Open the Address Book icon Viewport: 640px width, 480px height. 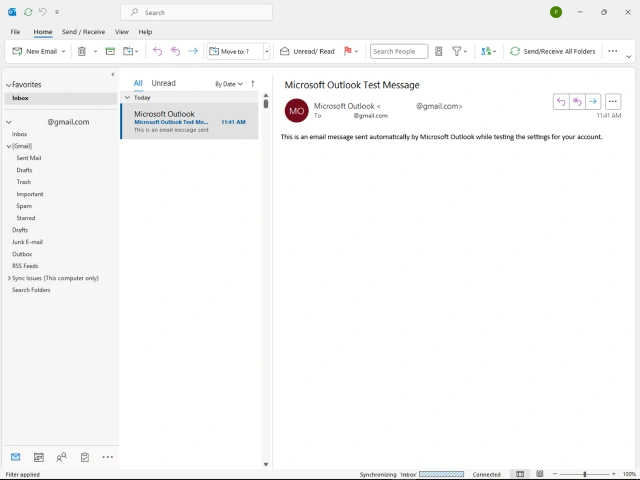coord(439,51)
